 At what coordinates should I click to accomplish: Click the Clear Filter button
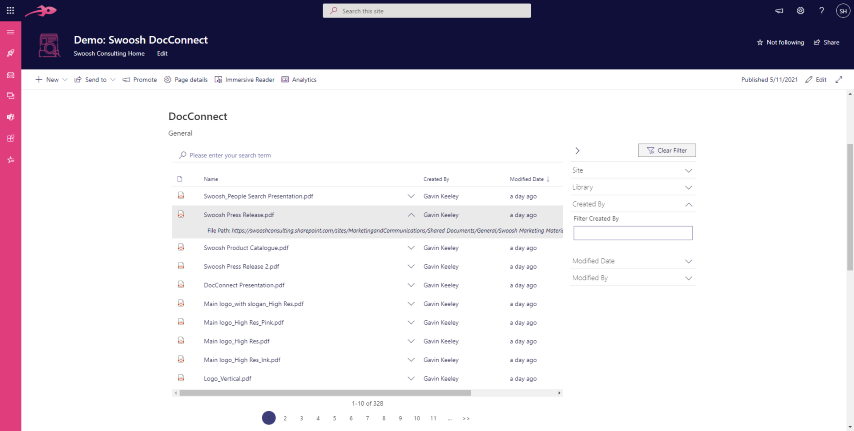pos(667,150)
